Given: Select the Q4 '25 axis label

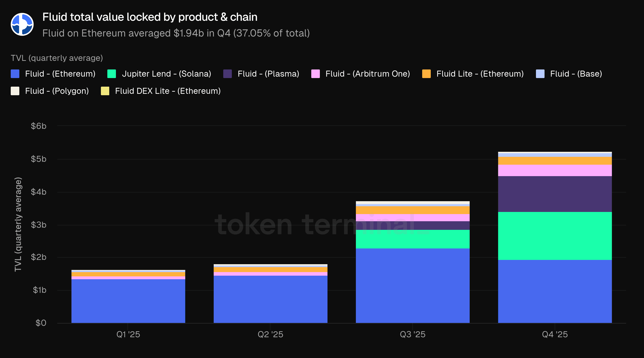Looking at the screenshot, I should tap(555, 334).
